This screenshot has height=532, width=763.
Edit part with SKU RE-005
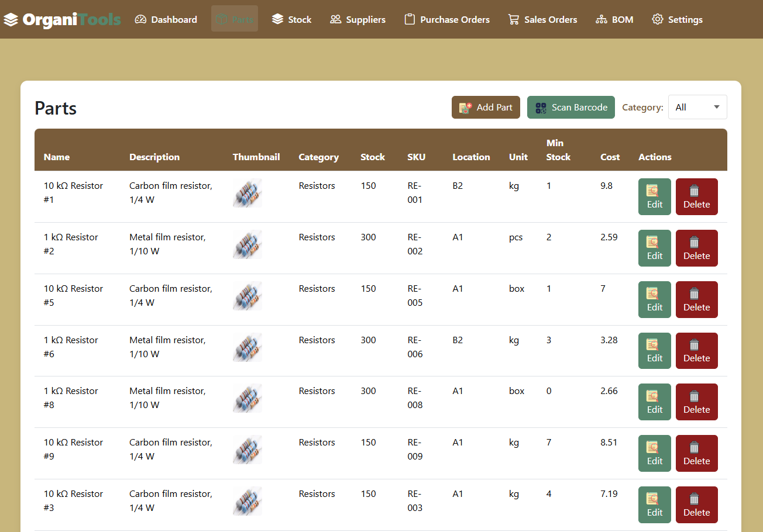(x=654, y=300)
